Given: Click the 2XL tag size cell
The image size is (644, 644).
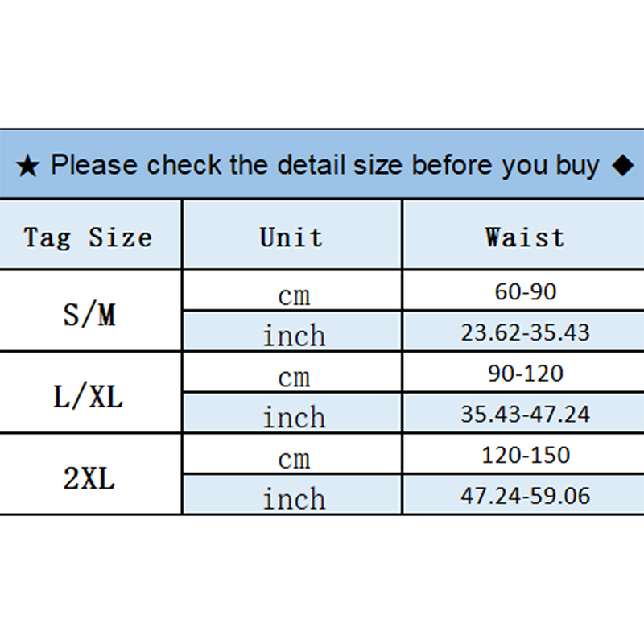Looking at the screenshot, I should point(89,477).
